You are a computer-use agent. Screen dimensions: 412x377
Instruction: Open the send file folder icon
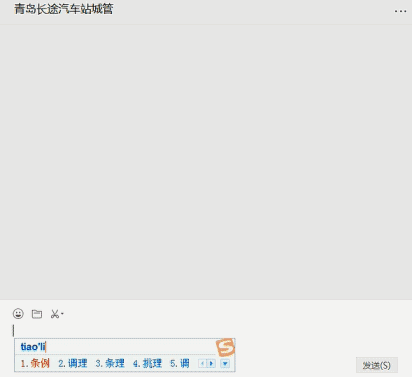(x=37, y=314)
